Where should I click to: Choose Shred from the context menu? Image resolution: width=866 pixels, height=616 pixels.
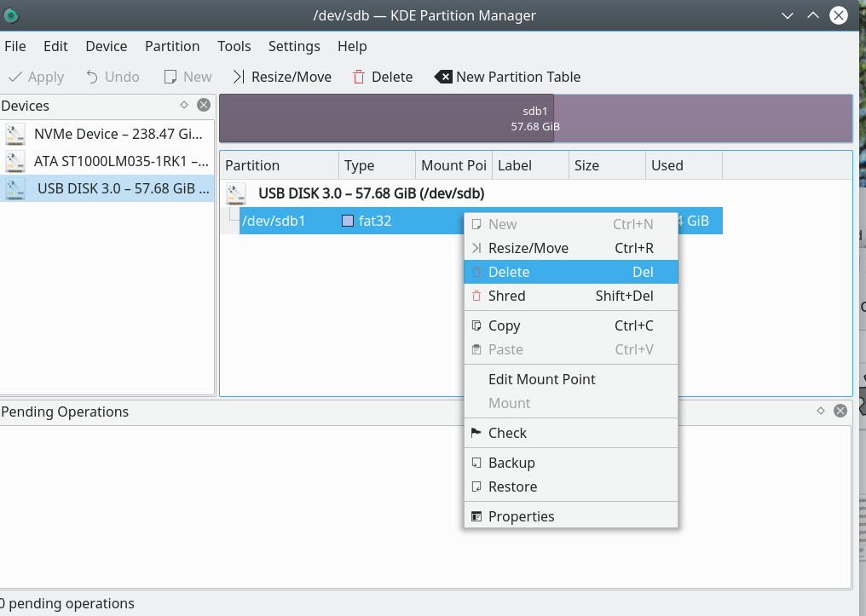[x=506, y=296]
